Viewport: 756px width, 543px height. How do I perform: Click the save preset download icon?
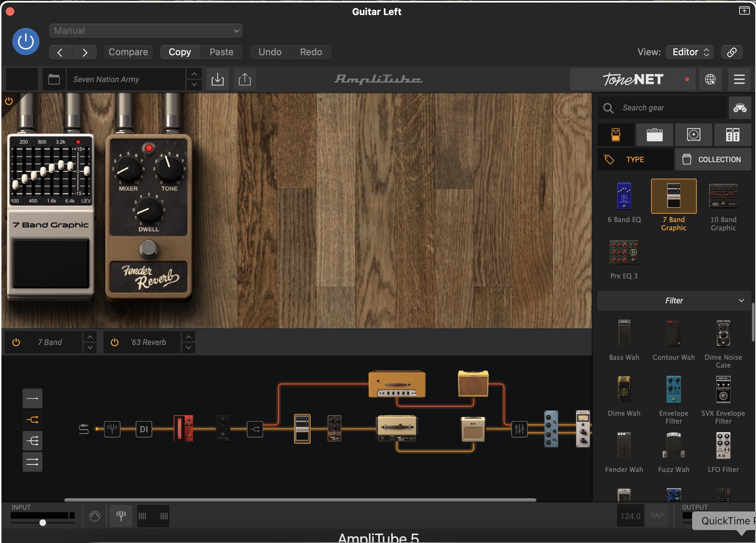[218, 79]
